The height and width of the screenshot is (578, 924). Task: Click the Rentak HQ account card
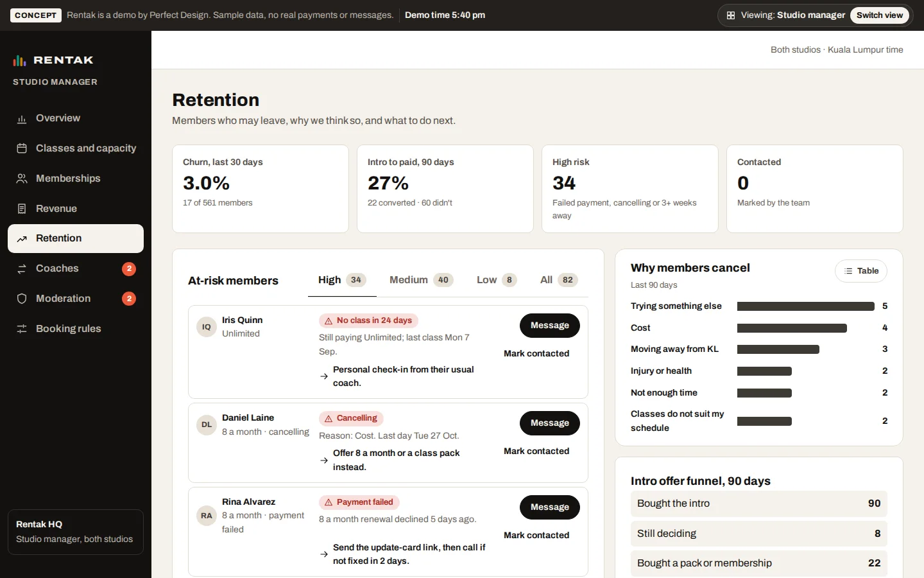tap(76, 532)
